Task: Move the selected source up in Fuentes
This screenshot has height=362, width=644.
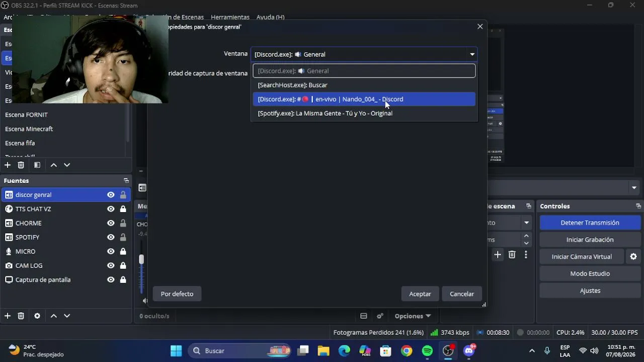Action: coord(54,316)
